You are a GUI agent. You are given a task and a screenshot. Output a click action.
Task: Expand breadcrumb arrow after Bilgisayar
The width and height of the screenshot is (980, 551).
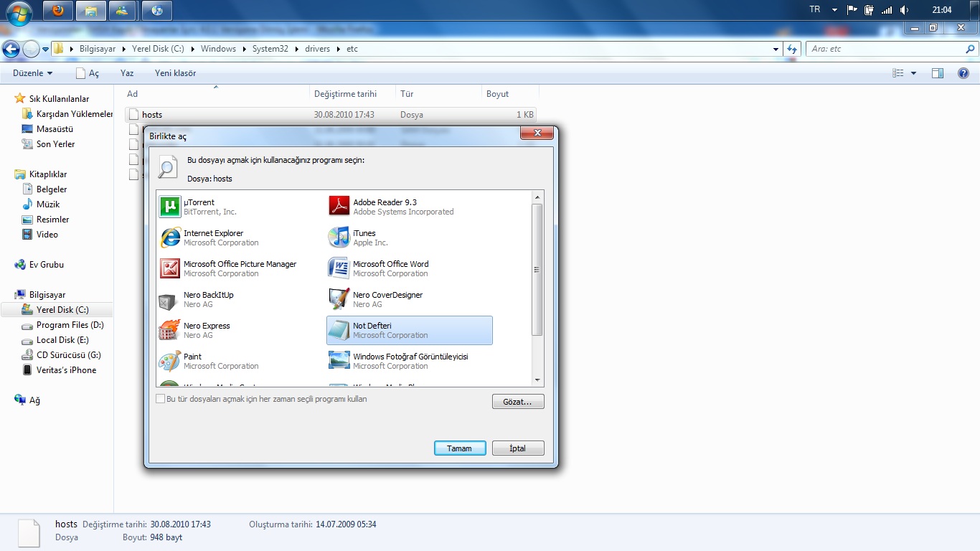(x=124, y=49)
